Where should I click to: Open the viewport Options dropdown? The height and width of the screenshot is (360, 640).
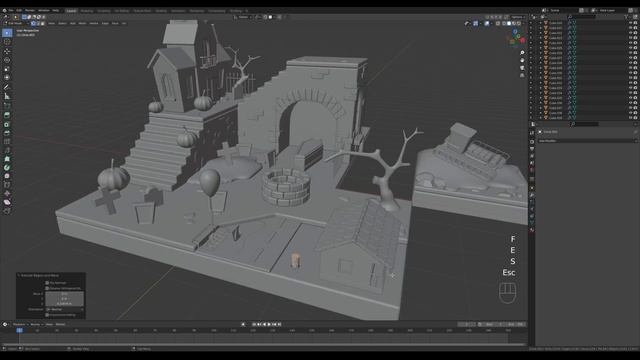pos(518,17)
